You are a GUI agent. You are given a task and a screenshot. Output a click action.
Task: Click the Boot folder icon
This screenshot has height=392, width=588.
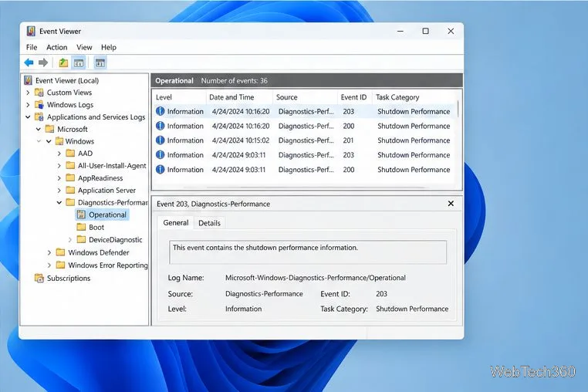tap(81, 227)
